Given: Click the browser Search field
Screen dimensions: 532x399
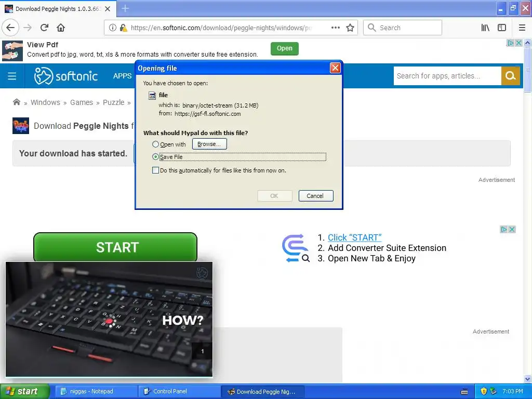Looking at the screenshot, I should [x=403, y=28].
